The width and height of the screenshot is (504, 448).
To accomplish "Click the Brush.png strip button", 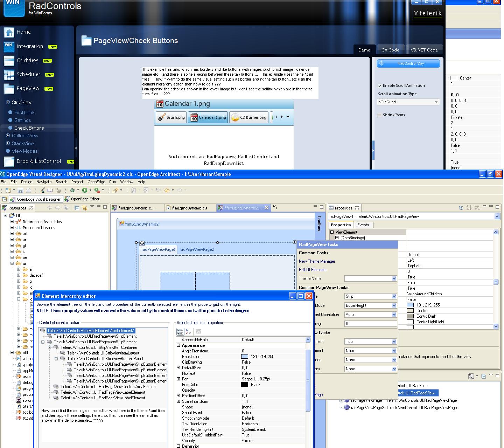I will [x=171, y=117].
